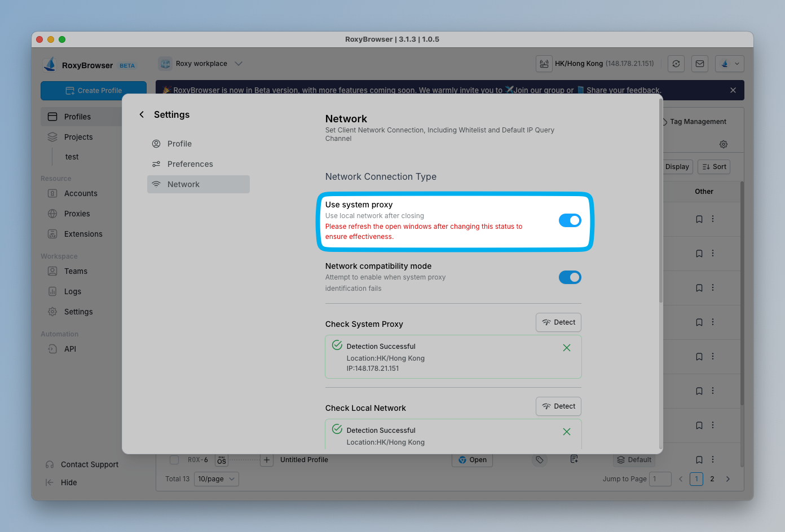Dismiss the system proxy detection result
The image size is (785, 532).
click(x=567, y=348)
